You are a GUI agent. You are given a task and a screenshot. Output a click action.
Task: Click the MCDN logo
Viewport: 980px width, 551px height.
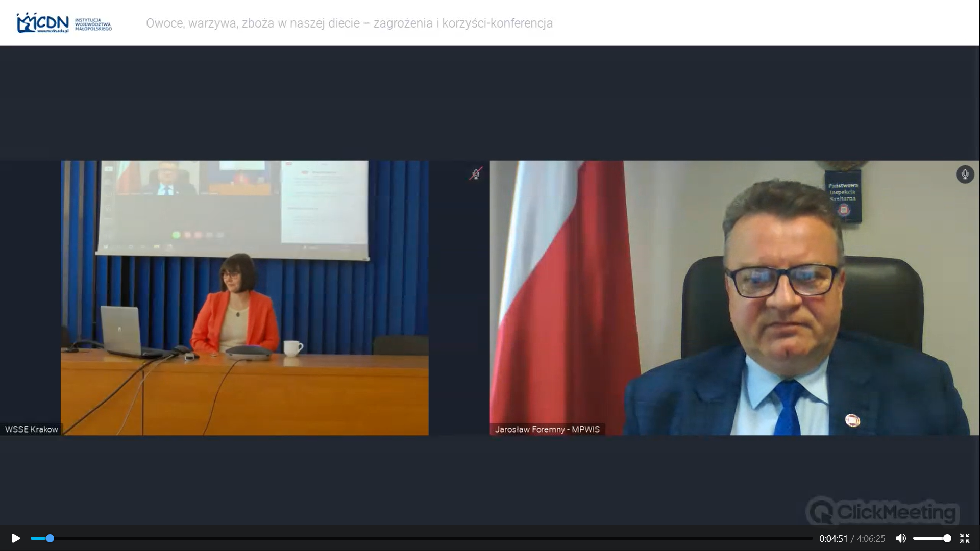43,23
